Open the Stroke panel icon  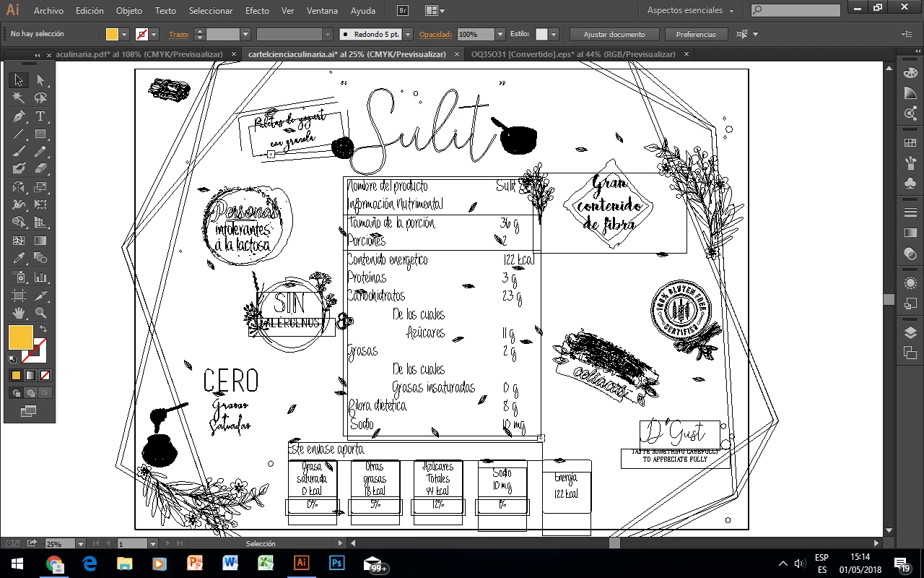910,212
